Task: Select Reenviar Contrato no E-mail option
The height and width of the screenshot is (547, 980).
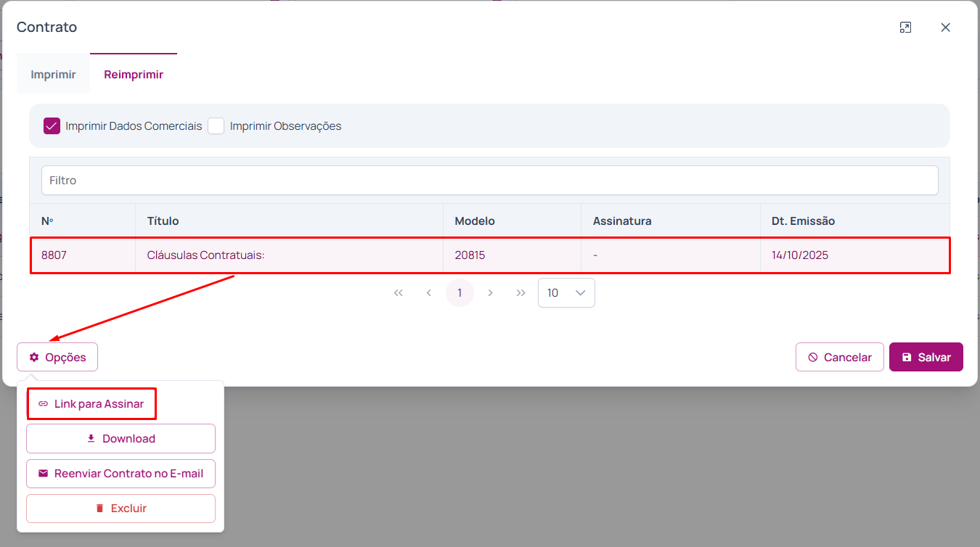Action: [x=121, y=474]
